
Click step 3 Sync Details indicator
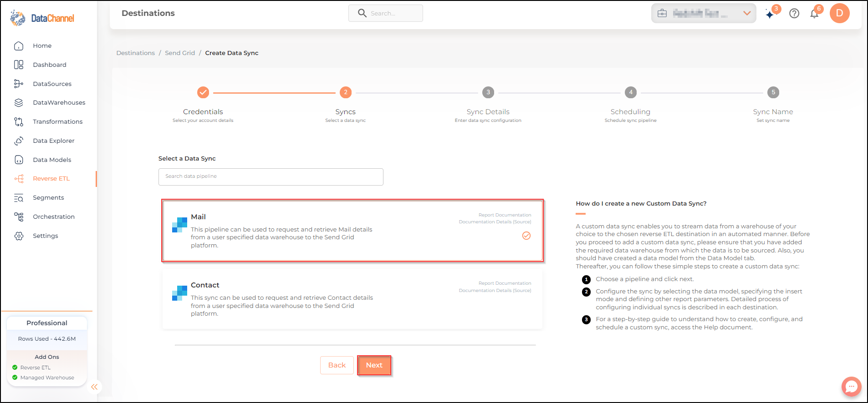pos(488,92)
